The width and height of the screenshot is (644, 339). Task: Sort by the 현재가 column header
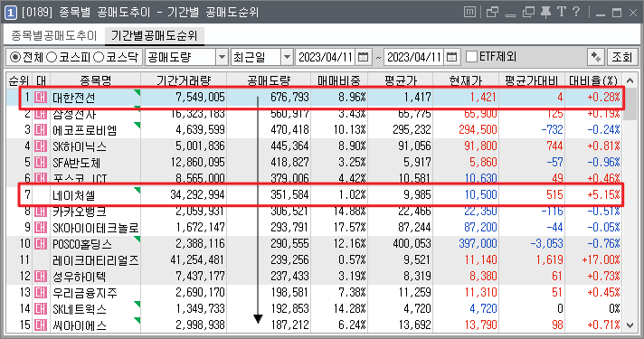(x=466, y=80)
